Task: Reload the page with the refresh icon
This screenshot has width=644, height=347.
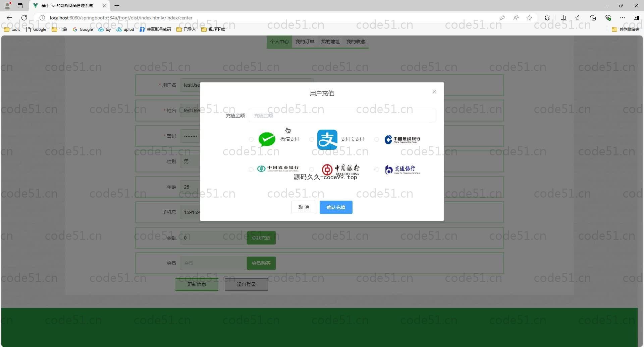Action: 24,18
